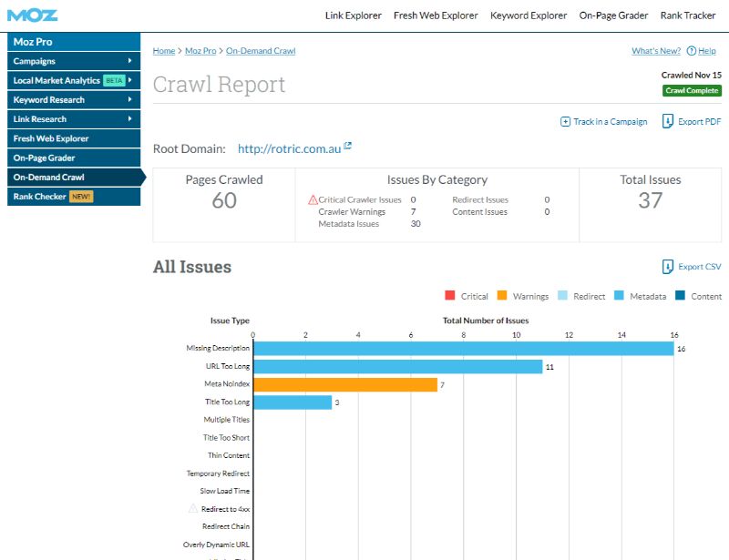Open the http://rotric.com.au root domain link
The height and width of the screenshot is (560, 729).
(x=289, y=148)
